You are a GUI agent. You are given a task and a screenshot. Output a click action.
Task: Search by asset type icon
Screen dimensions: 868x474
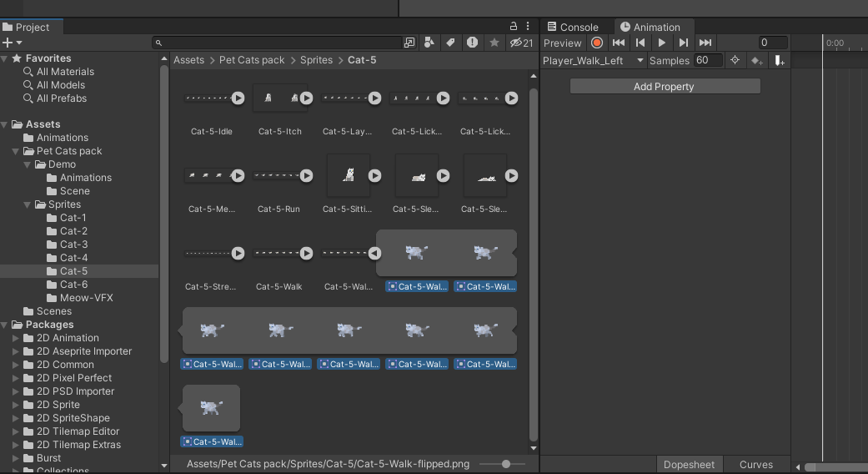pyautogui.click(x=429, y=43)
